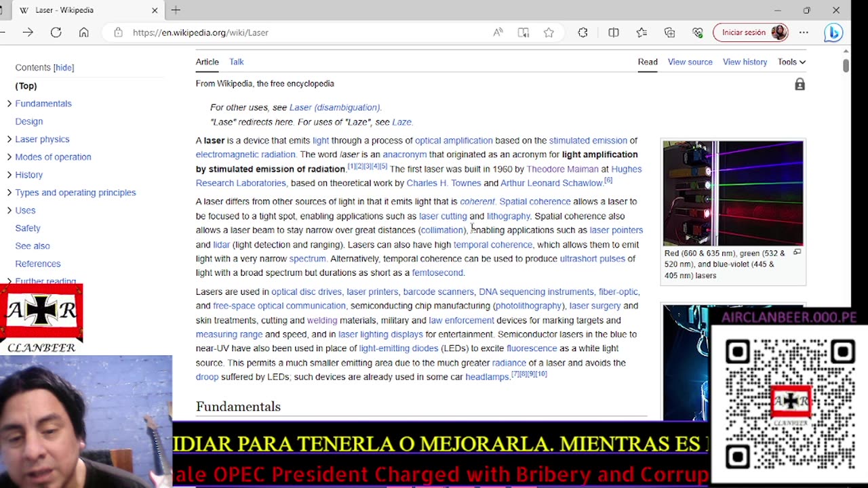Switch to the Talk tab
868x488 pixels.
(236, 62)
